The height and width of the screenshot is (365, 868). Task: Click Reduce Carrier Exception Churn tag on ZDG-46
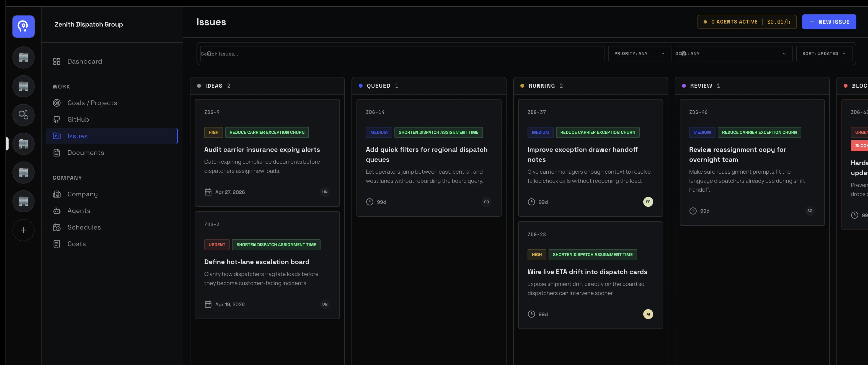759,132
